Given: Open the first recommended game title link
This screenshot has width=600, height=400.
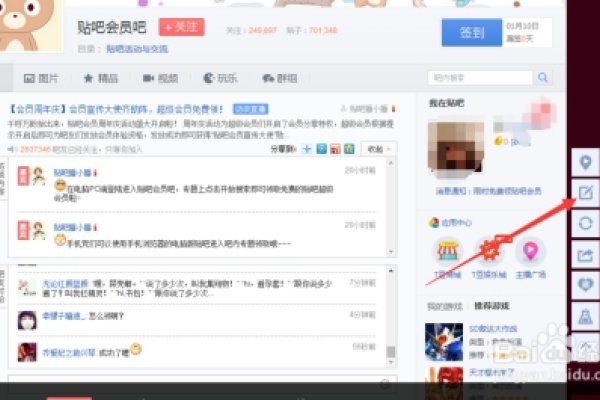Looking at the screenshot, I should click(x=493, y=329).
